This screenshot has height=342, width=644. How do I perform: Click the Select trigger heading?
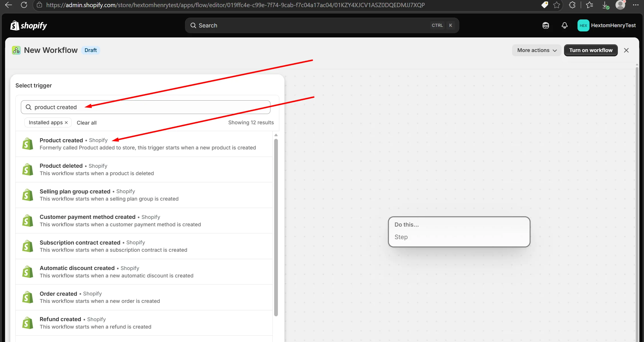pos(33,85)
